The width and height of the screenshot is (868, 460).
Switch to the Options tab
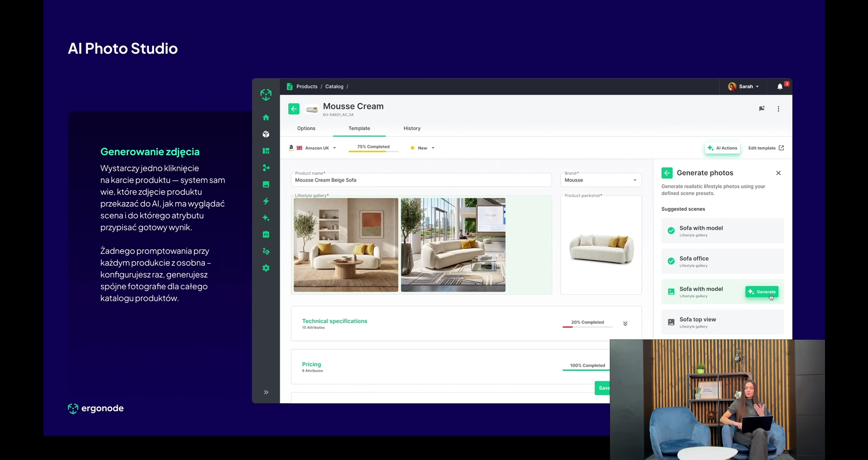[306, 128]
